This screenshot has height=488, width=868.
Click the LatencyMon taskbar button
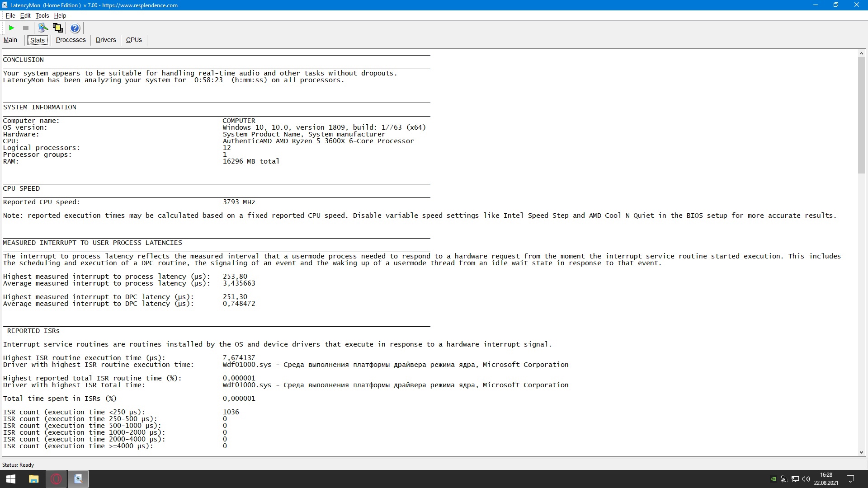[x=78, y=479]
